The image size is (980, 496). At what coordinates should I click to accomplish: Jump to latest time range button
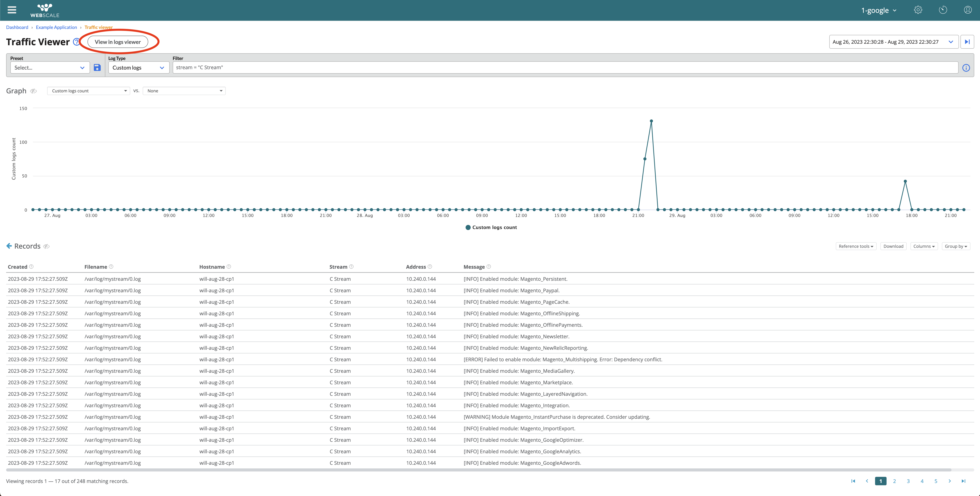coord(967,42)
